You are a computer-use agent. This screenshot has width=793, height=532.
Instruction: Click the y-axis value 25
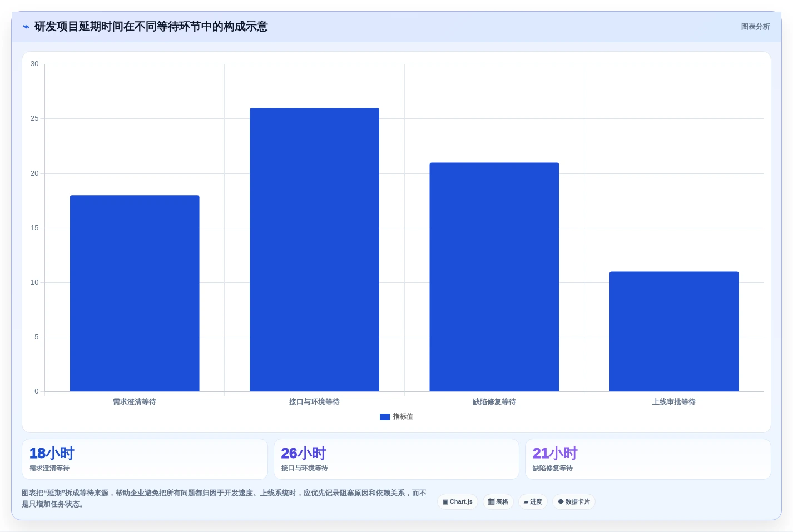tap(34, 118)
